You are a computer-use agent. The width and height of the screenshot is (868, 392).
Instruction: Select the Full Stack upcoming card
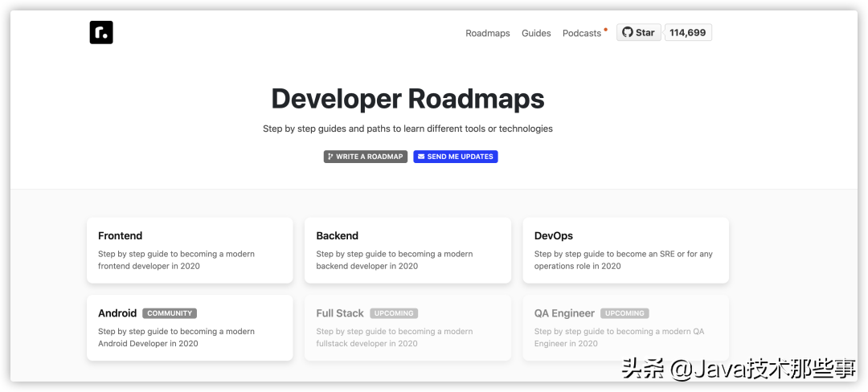click(408, 328)
